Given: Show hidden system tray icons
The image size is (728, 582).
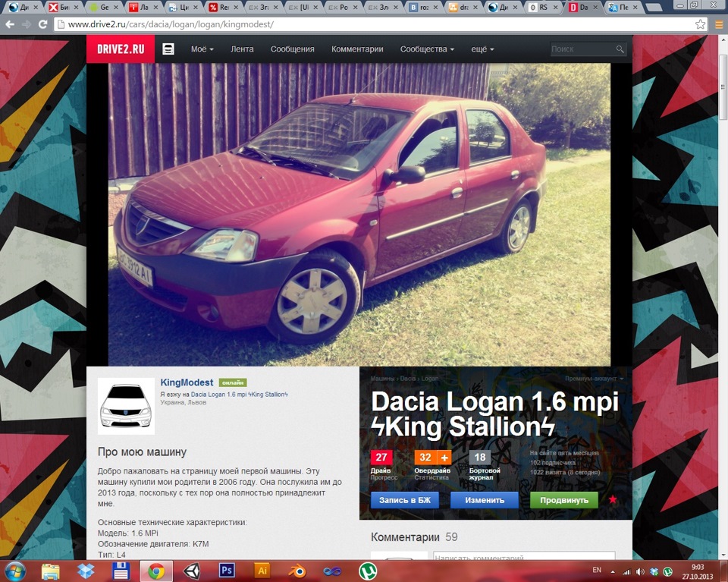Looking at the screenshot, I should 613,572.
